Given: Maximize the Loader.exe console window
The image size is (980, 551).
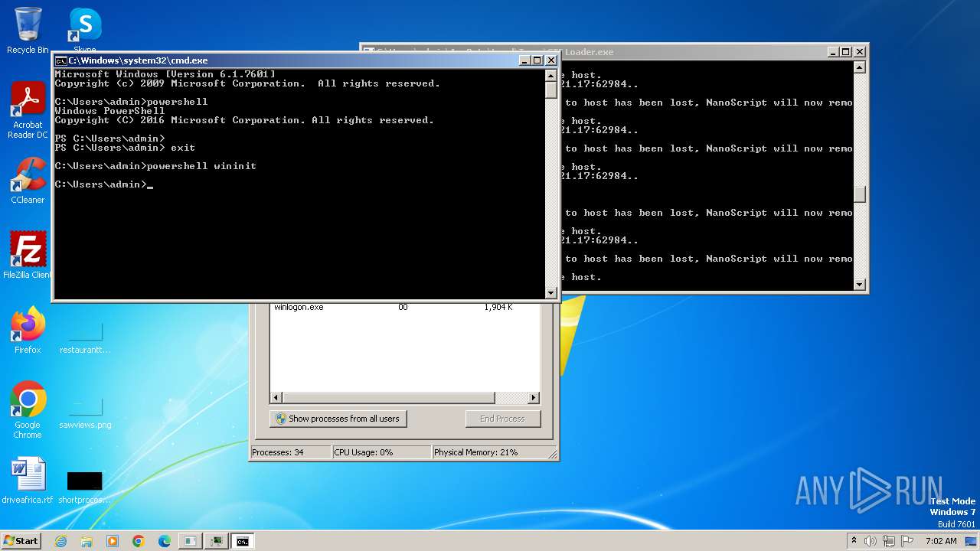Looking at the screenshot, I should point(846,52).
